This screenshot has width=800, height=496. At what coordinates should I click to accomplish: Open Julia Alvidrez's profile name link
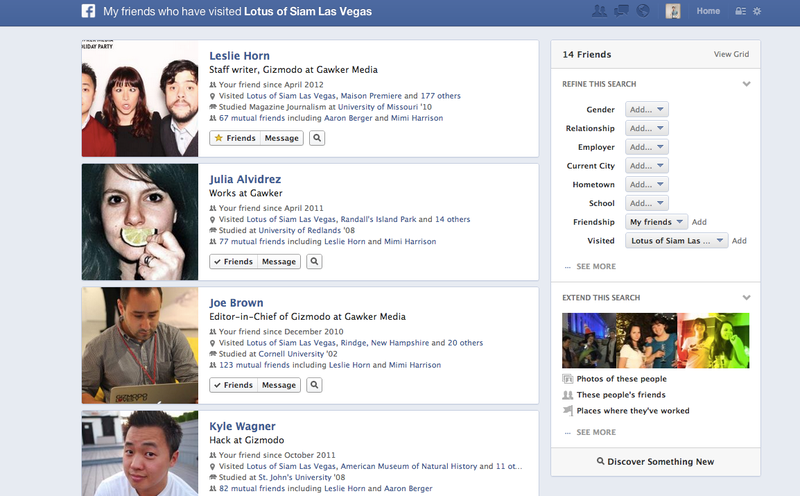click(245, 179)
